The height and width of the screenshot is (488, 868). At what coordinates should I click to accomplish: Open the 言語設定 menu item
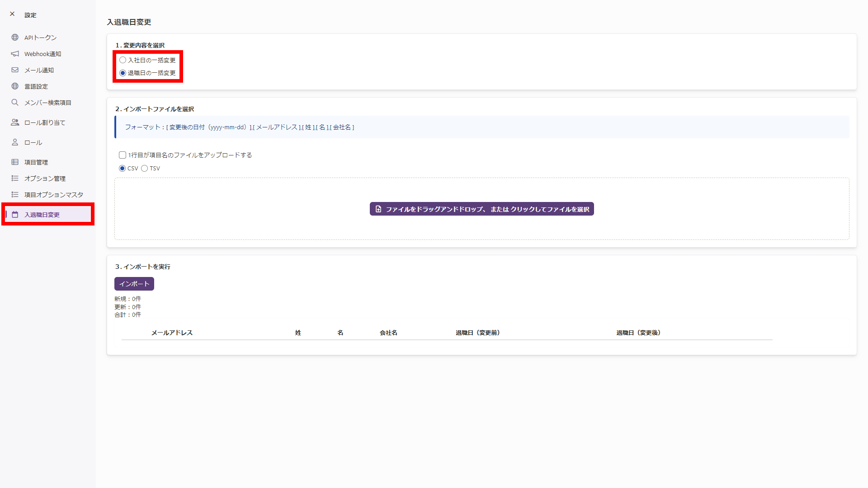36,86
